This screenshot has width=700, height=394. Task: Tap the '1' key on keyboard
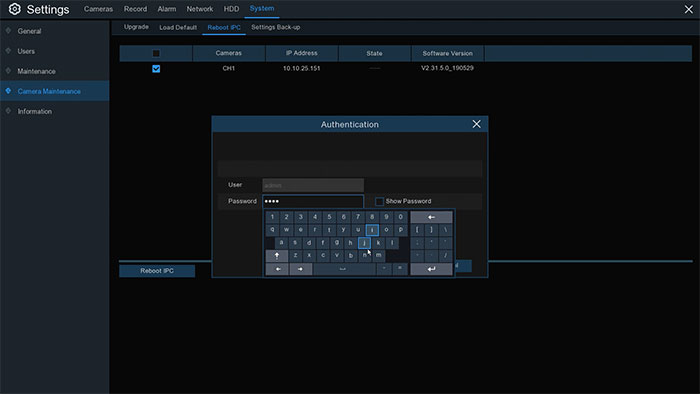272,217
